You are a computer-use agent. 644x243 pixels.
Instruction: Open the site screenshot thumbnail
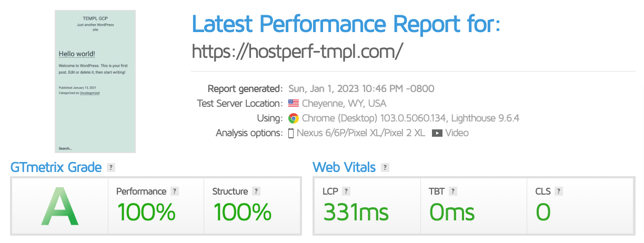click(95, 82)
